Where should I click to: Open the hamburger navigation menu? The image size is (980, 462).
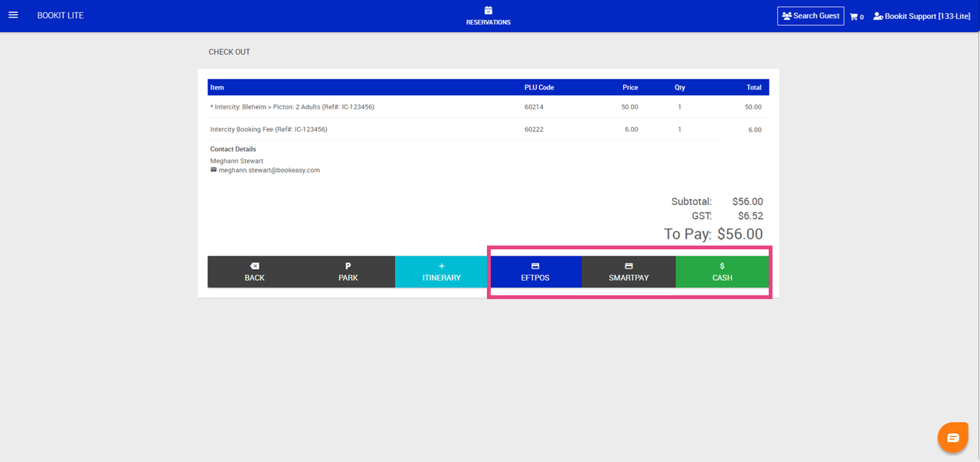13,15
